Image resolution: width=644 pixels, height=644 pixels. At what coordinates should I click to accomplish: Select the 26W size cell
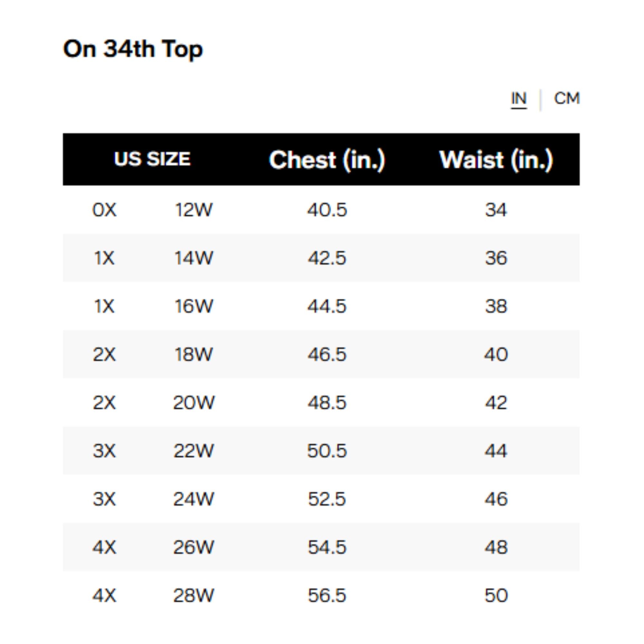[x=194, y=547]
